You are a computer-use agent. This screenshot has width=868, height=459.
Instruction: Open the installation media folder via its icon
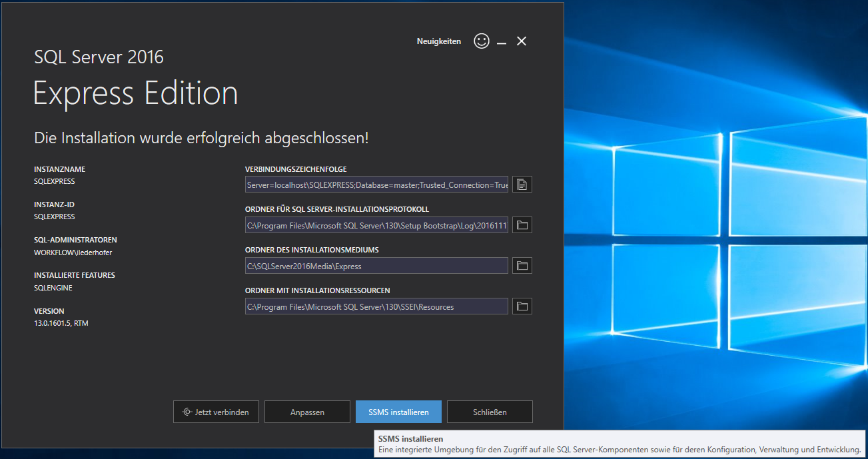[x=522, y=266]
